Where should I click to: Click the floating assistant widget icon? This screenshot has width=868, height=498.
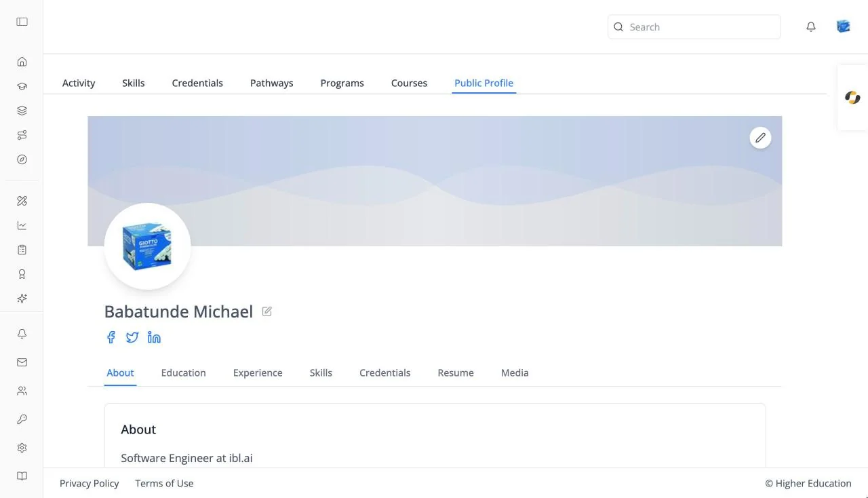point(852,98)
